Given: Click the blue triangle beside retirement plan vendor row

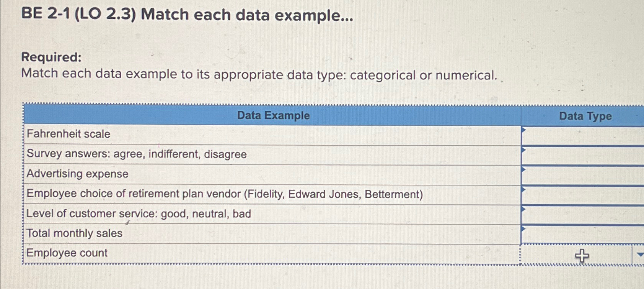Looking at the screenshot, I should click(x=523, y=189).
